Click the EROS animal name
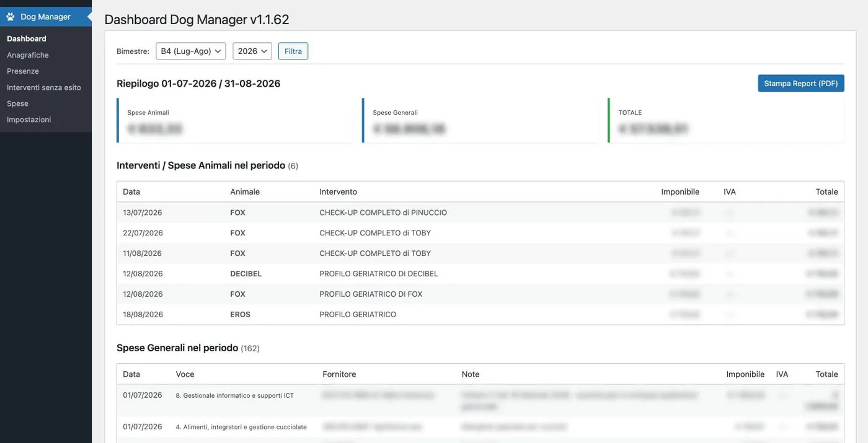Screen dimensions: 868x443 click(x=241, y=314)
